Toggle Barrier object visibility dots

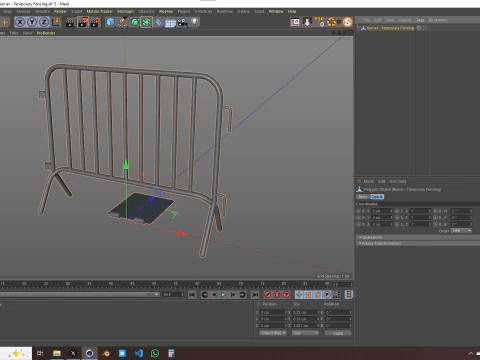[x=424, y=28]
